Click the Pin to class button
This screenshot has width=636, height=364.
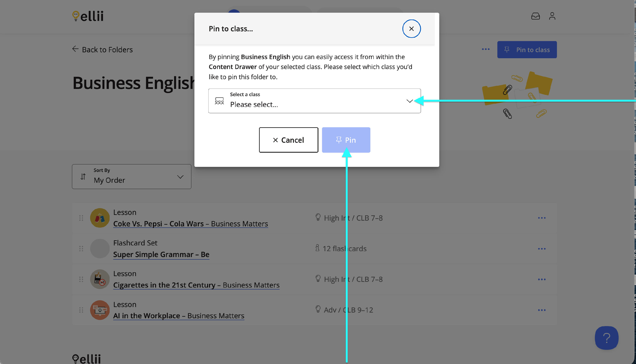pos(527,50)
